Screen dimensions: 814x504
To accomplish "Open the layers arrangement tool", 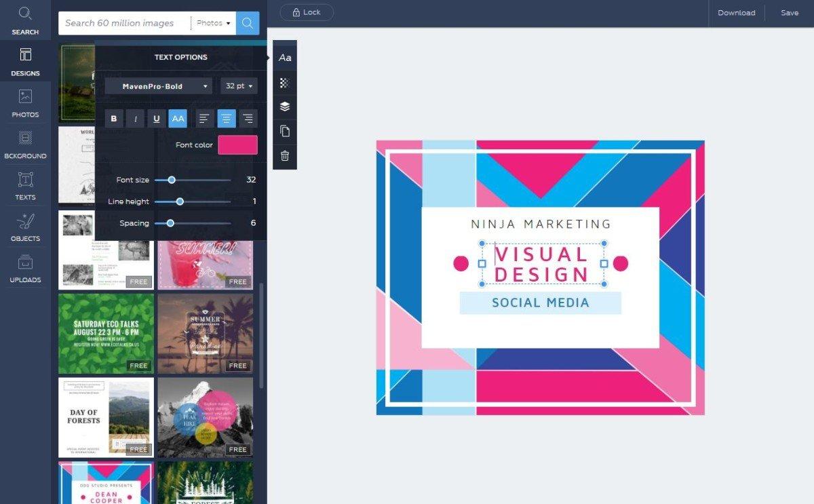I will tap(285, 106).
